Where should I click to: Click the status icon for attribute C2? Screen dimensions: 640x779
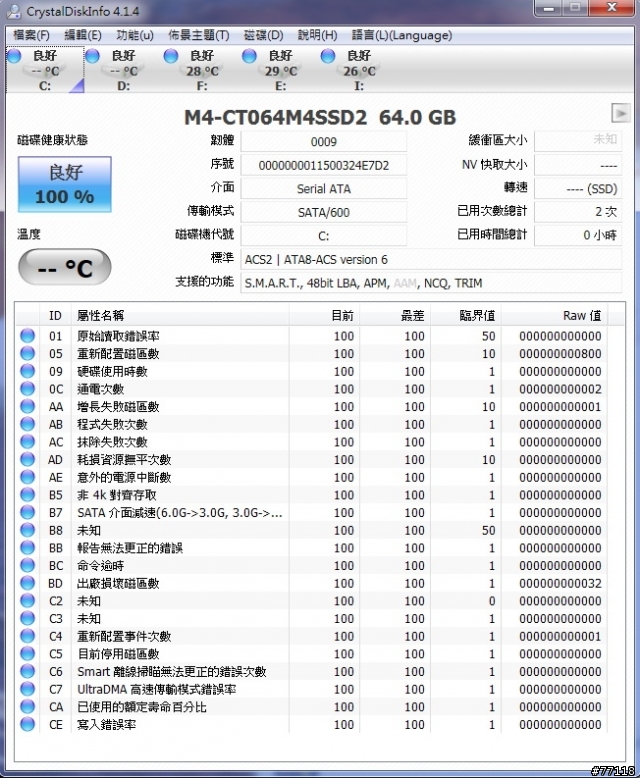27,601
